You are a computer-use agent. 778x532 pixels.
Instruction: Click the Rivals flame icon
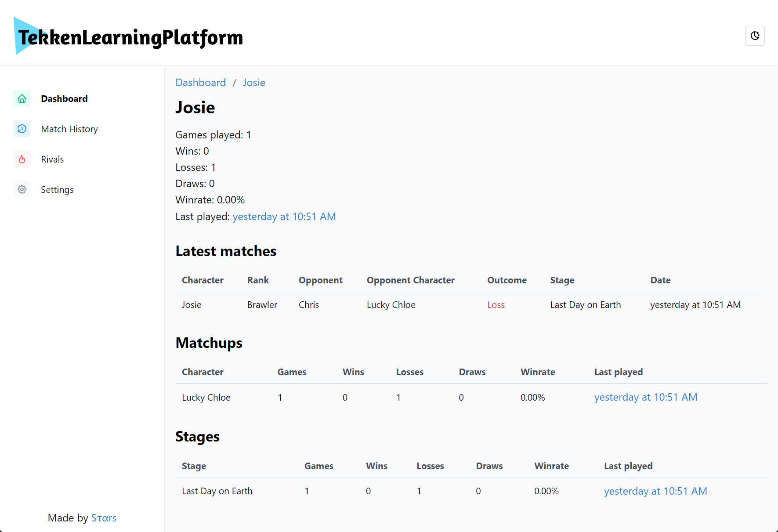(x=22, y=159)
